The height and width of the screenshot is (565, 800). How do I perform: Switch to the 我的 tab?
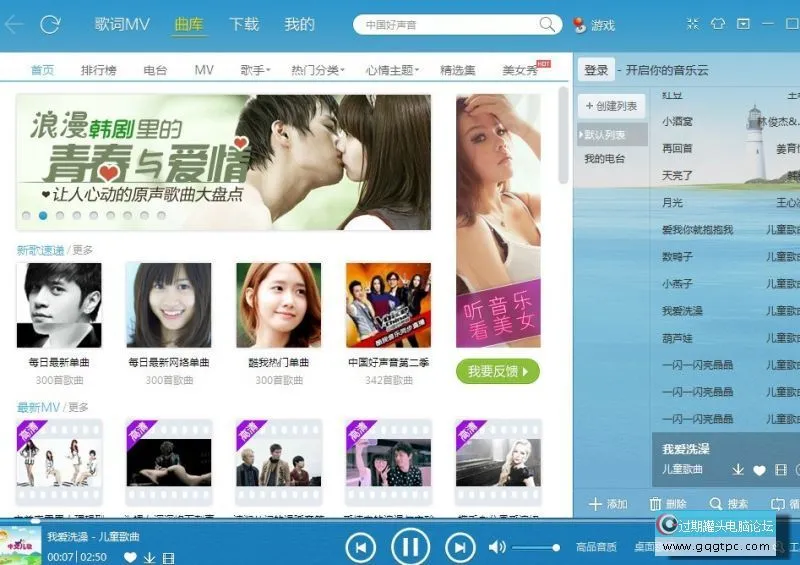[299, 24]
